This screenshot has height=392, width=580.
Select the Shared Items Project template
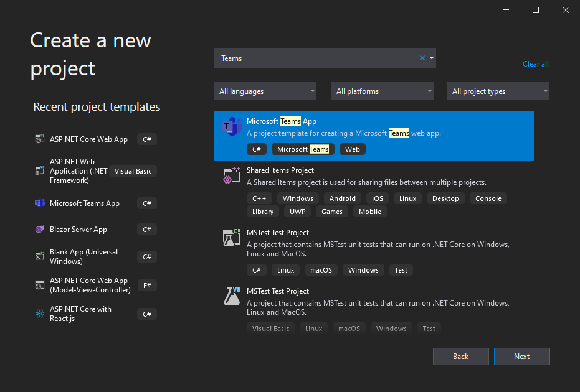[x=374, y=191]
